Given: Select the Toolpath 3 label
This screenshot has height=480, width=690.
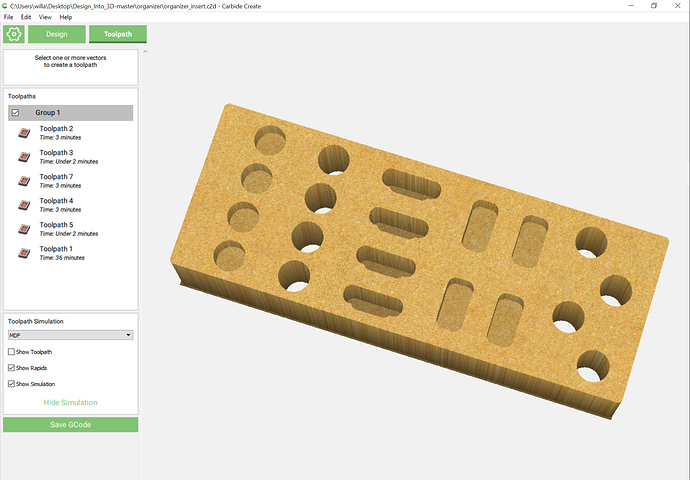Looking at the screenshot, I should pos(56,153).
